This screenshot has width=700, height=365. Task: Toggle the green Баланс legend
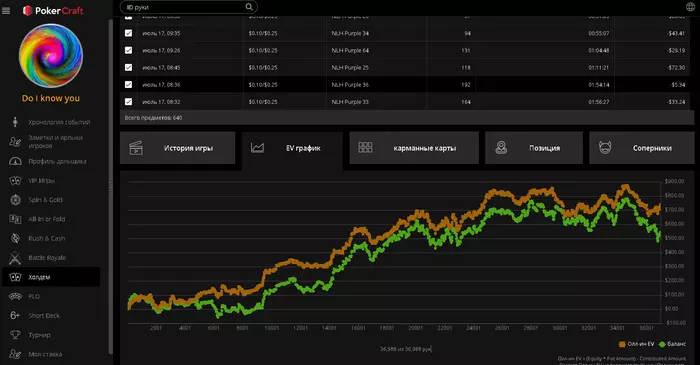[673, 344]
